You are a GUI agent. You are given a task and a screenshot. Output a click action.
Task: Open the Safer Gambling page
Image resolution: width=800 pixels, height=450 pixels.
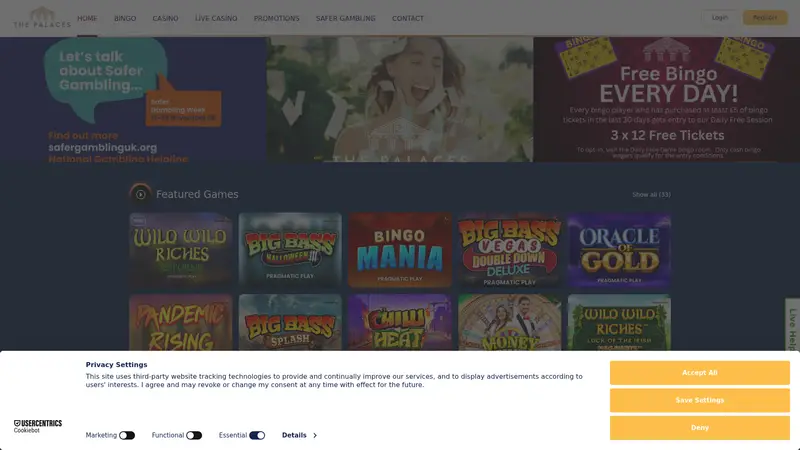pos(345,18)
